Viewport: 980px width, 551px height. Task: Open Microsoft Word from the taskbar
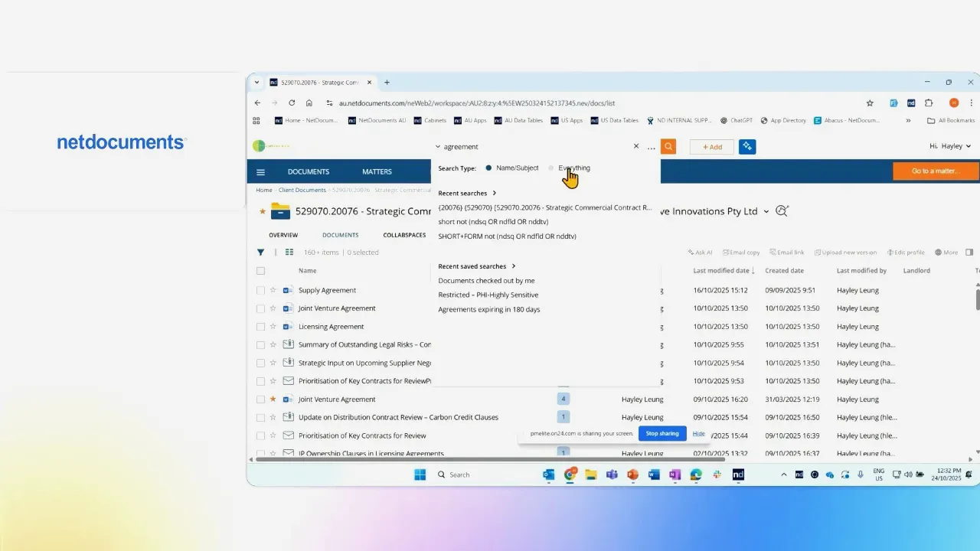coord(654,474)
